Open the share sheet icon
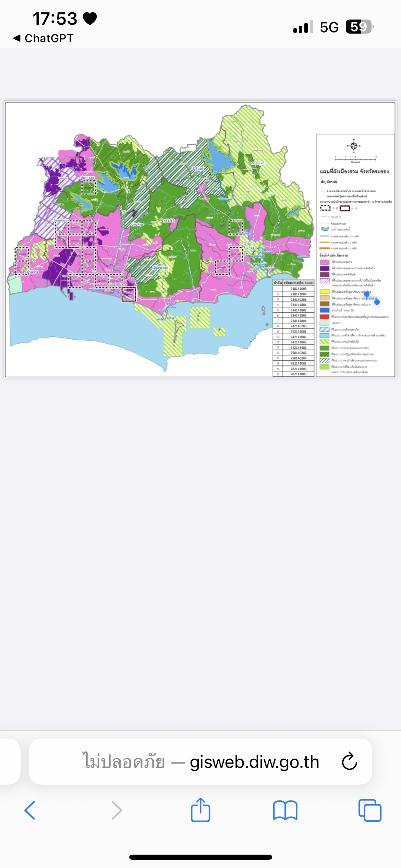Screen dimensions: 401x868 pos(200,809)
